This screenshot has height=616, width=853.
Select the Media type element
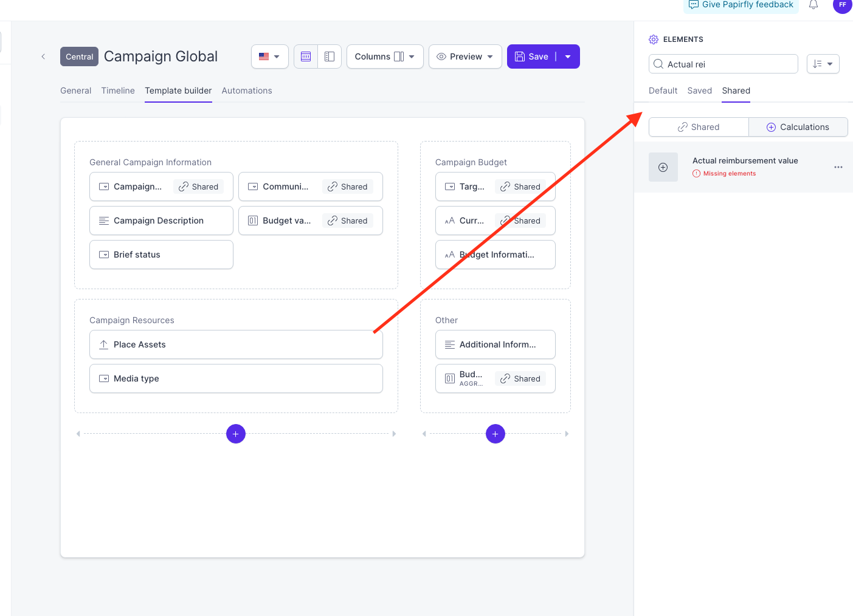tap(236, 378)
